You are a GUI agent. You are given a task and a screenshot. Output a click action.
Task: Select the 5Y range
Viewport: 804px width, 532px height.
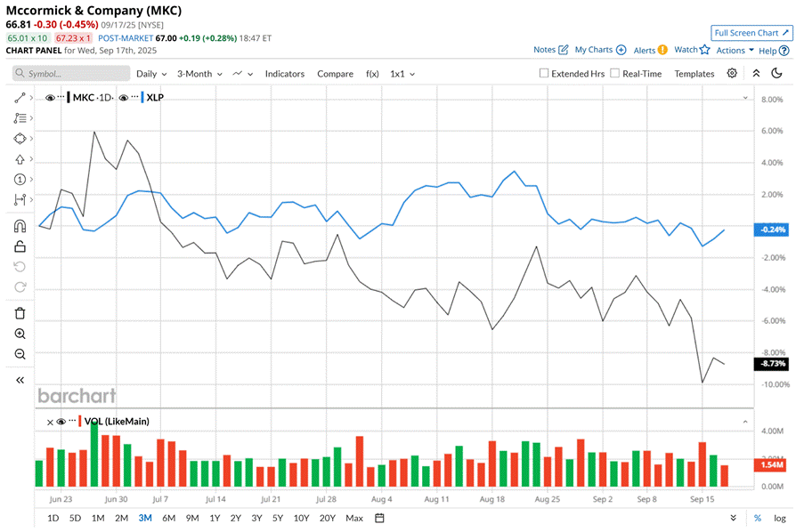[278, 518]
